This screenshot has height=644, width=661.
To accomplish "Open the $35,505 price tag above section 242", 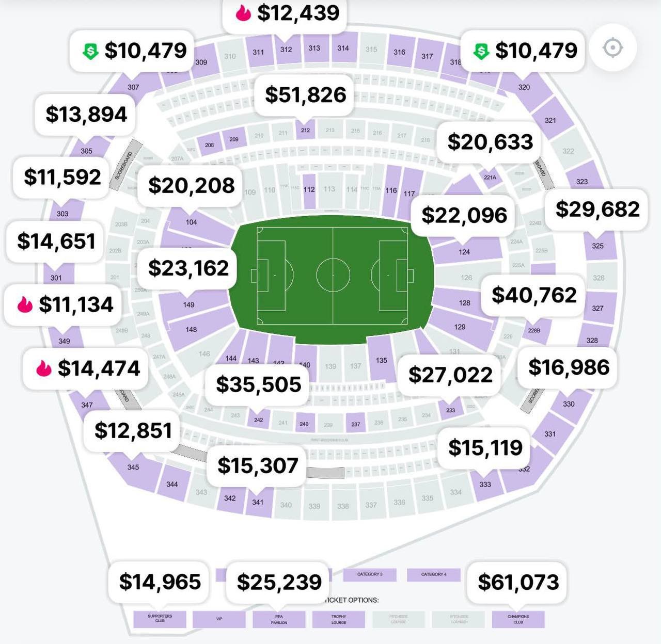I will (x=258, y=385).
